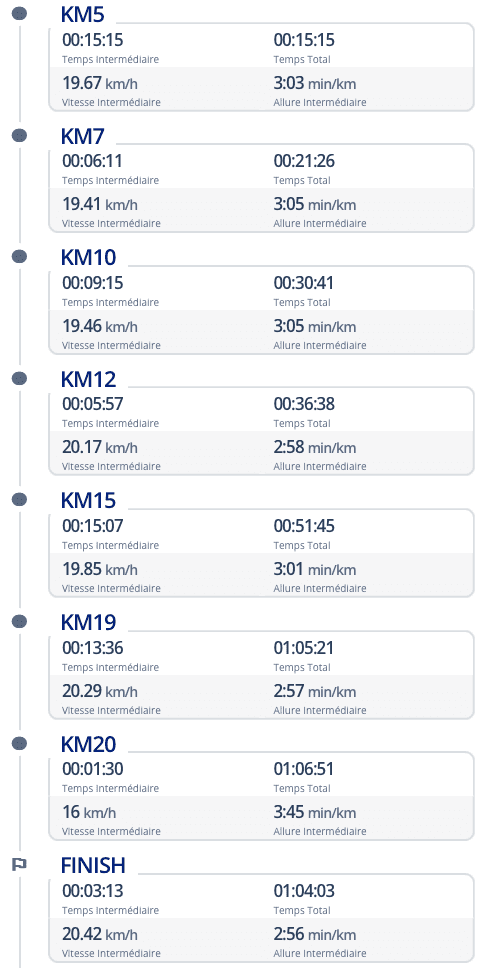Open the KM5 split heading
This screenshot has height=968, width=481.
coord(83,14)
